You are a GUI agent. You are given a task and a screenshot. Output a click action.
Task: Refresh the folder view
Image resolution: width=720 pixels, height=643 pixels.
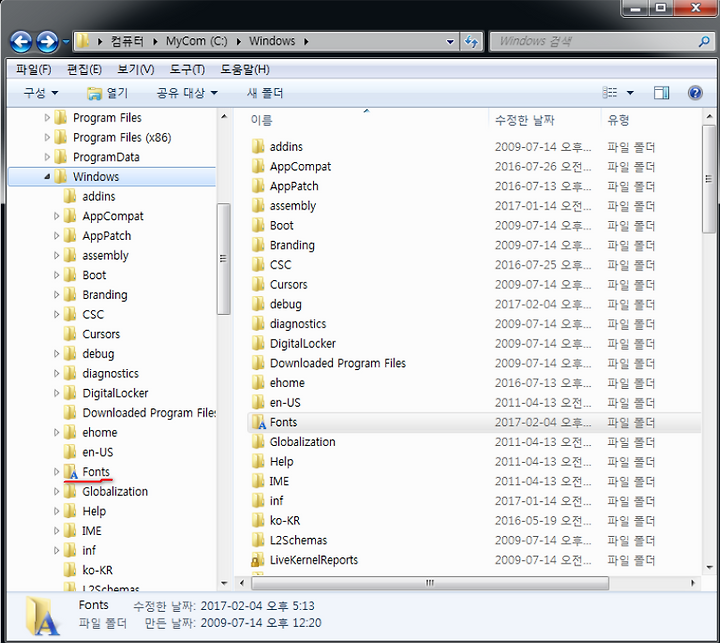[471, 42]
